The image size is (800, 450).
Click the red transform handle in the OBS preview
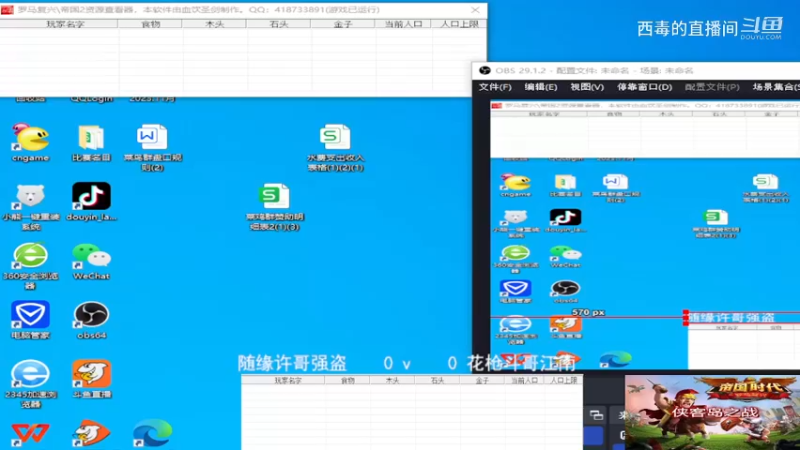686,318
